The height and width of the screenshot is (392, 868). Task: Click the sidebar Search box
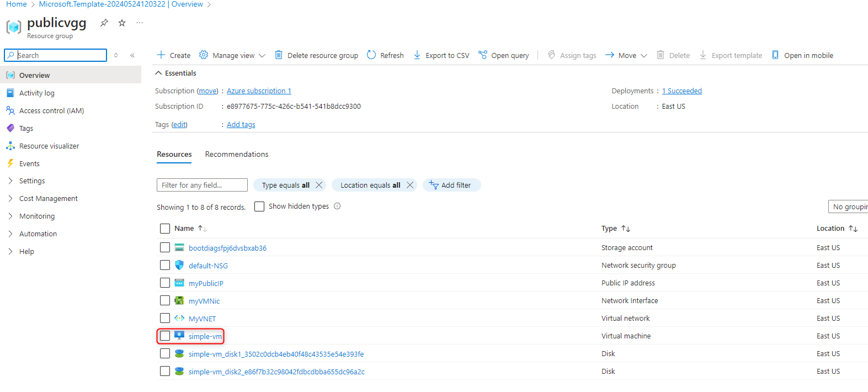(x=55, y=55)
